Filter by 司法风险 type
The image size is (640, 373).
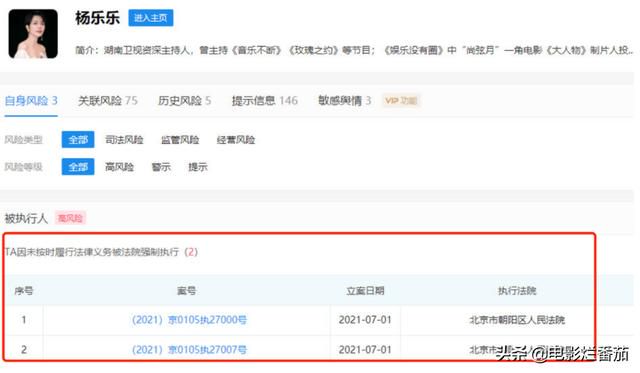click(124, 140)
